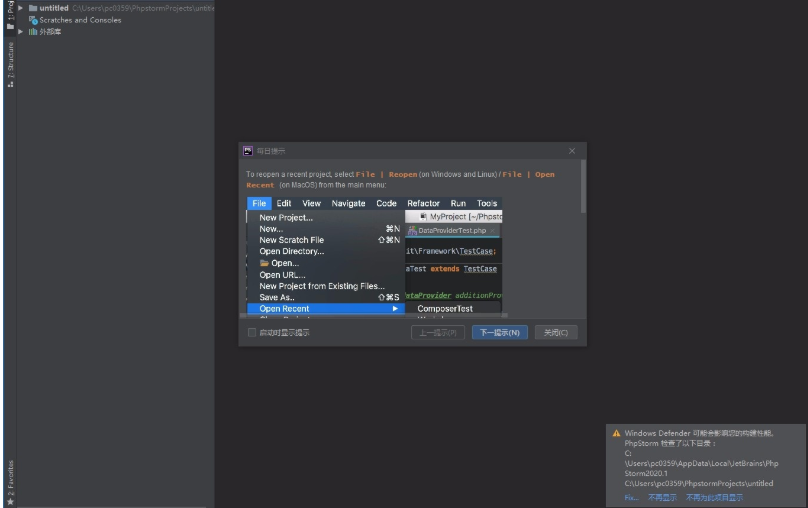Open the 7: Structure tool window tab

click(10, 64)
